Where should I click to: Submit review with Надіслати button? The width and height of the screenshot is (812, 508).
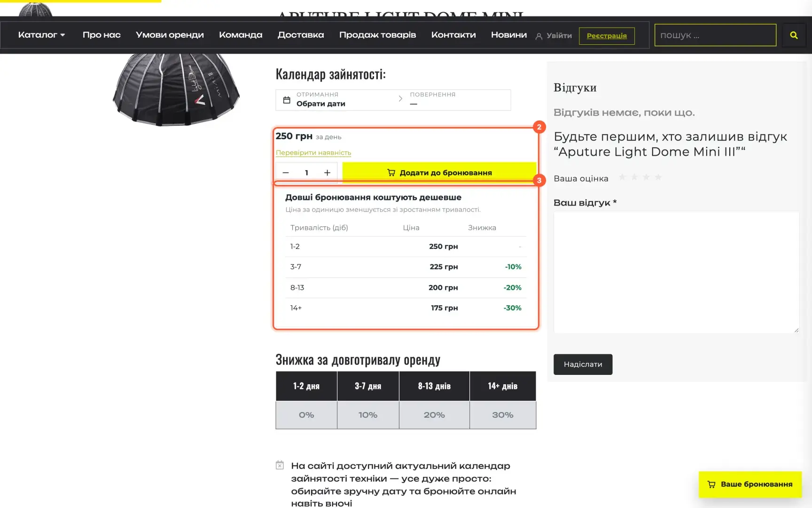pyautogui.click(x=583, y=365)
